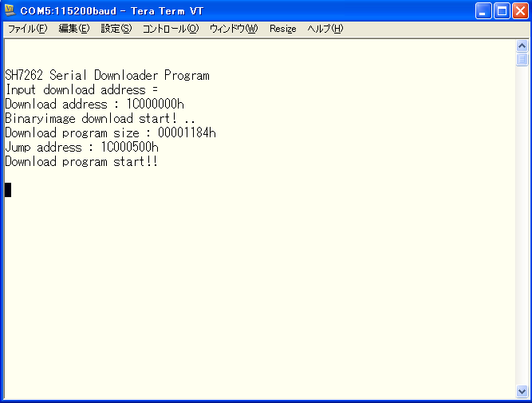Click the '00001184h' program size value
Viewport: 532px width, 403px height.
187,132
